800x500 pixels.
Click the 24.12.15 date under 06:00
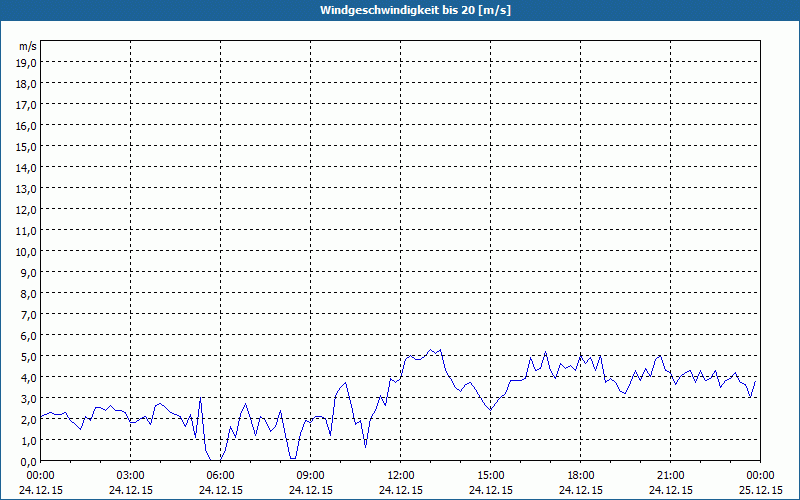tap(221, 490)
